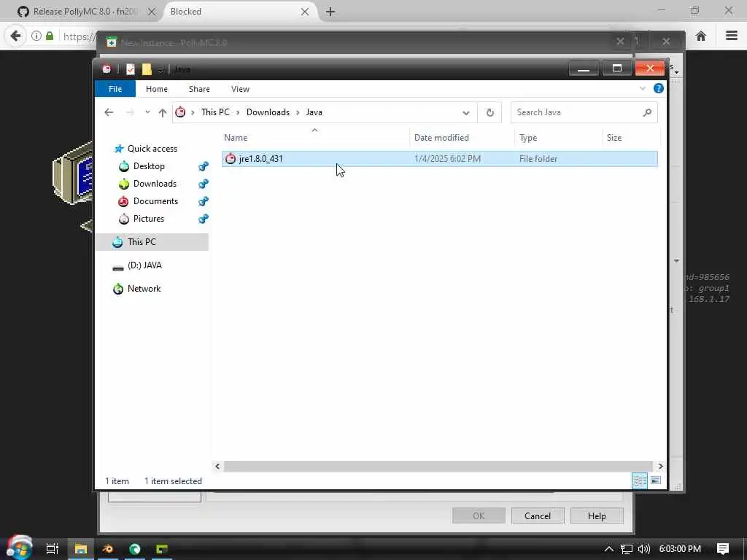Open the (D:) JAVA drive
The height and width of the screenshot is (560, 747).
tap(144, 265)
